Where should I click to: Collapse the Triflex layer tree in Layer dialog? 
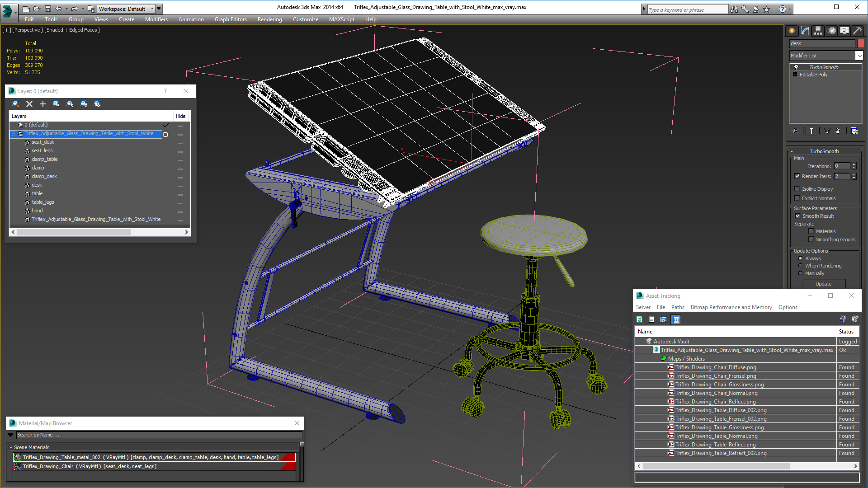(13, 134)
